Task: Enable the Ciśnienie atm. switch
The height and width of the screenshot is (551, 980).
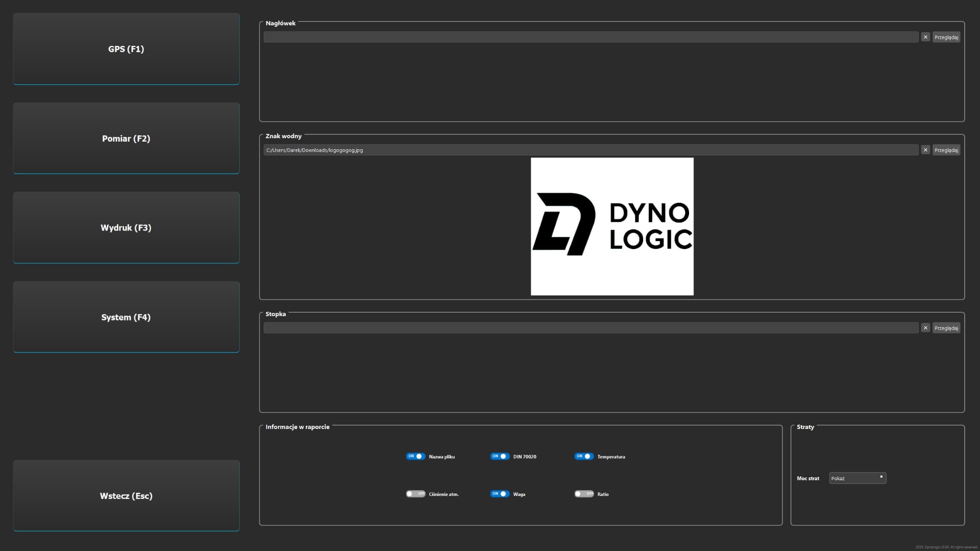Action: [x=415, y=494]
